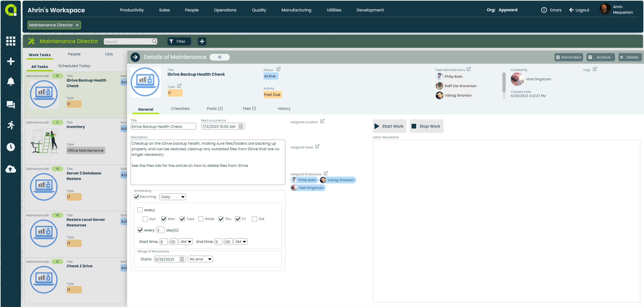644x307 pixels.
Task: Open the Assigned Asset edit icon
Action: [317, 147]
